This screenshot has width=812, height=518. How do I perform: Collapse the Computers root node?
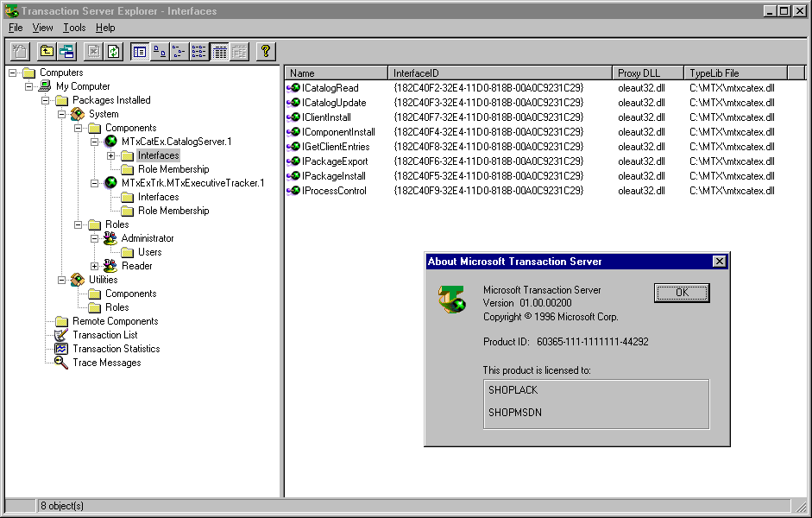(12, 73)
